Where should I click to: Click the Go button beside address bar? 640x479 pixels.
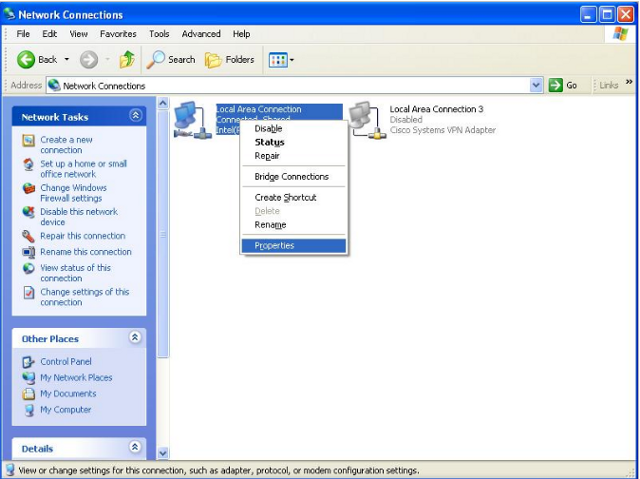point(564,86)
